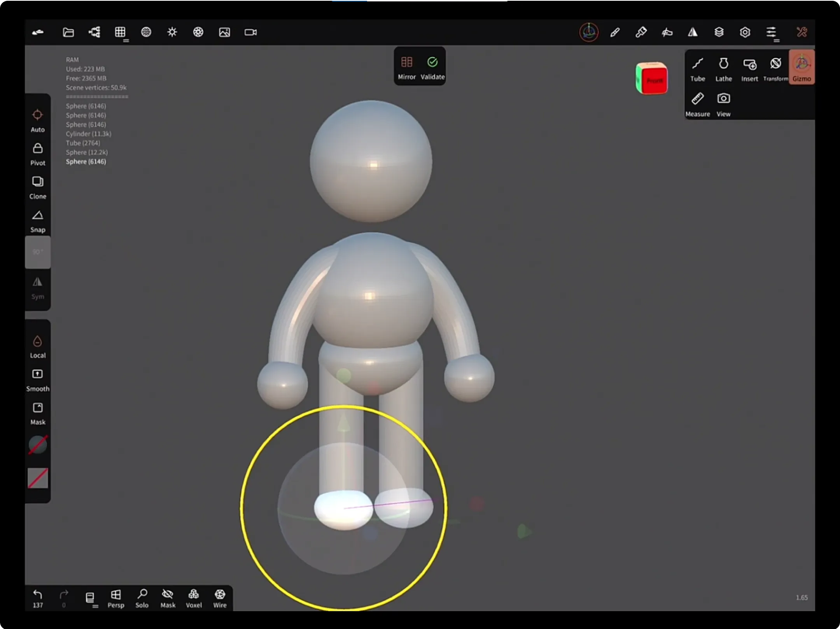Toggle Local gizmo orientation
840x629 pixels.
[38, 347]
